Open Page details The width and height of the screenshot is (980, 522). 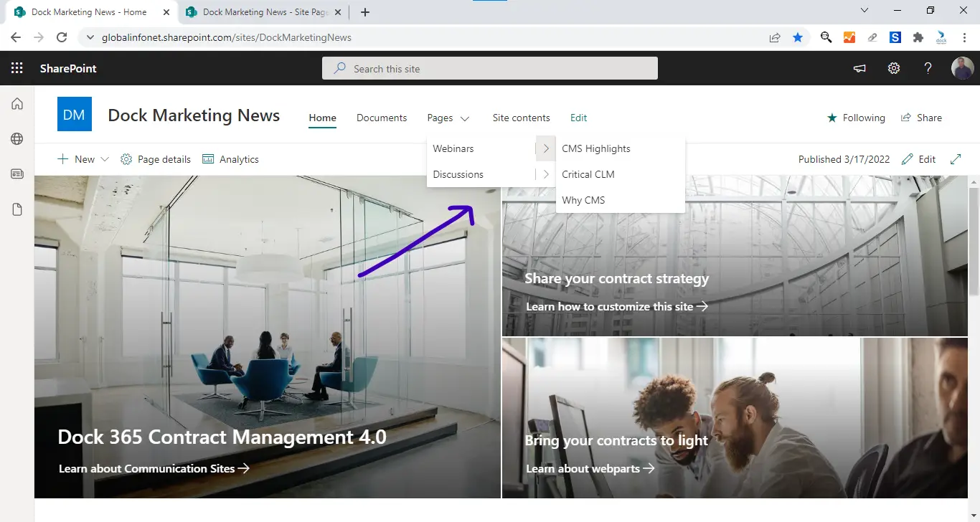coord(156,159)
